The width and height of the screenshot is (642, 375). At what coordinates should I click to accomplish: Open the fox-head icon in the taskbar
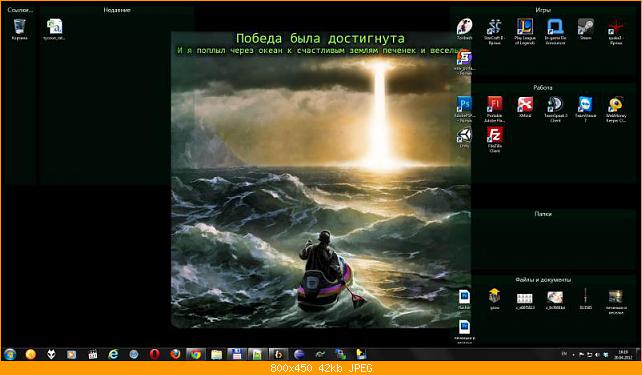click(51, 354)
